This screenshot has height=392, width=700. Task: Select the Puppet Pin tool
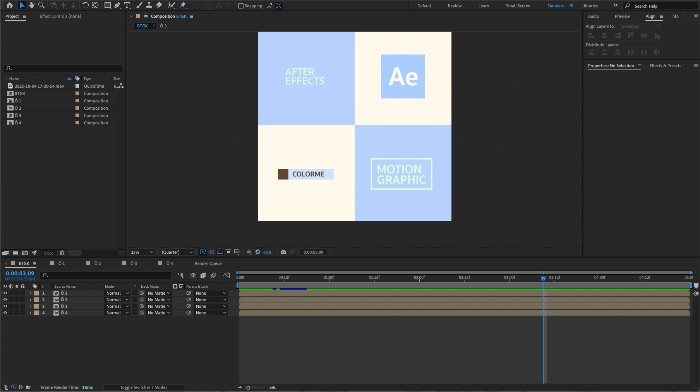click(183, 5)
